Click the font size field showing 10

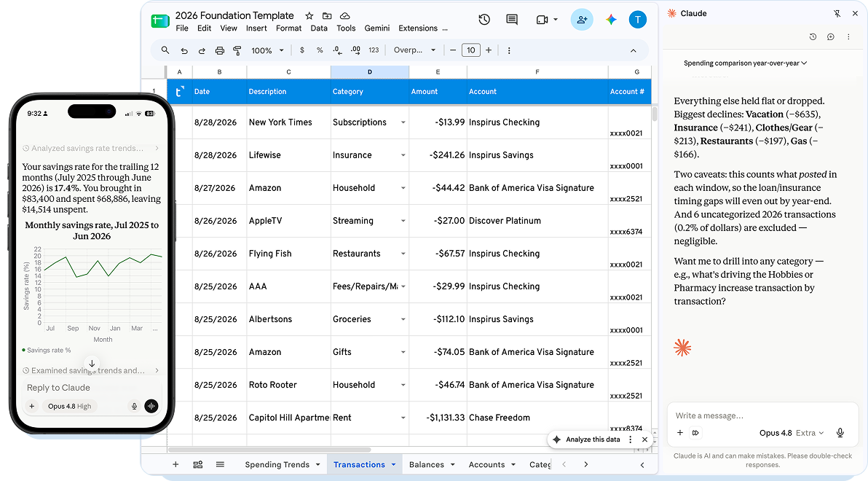471,50
